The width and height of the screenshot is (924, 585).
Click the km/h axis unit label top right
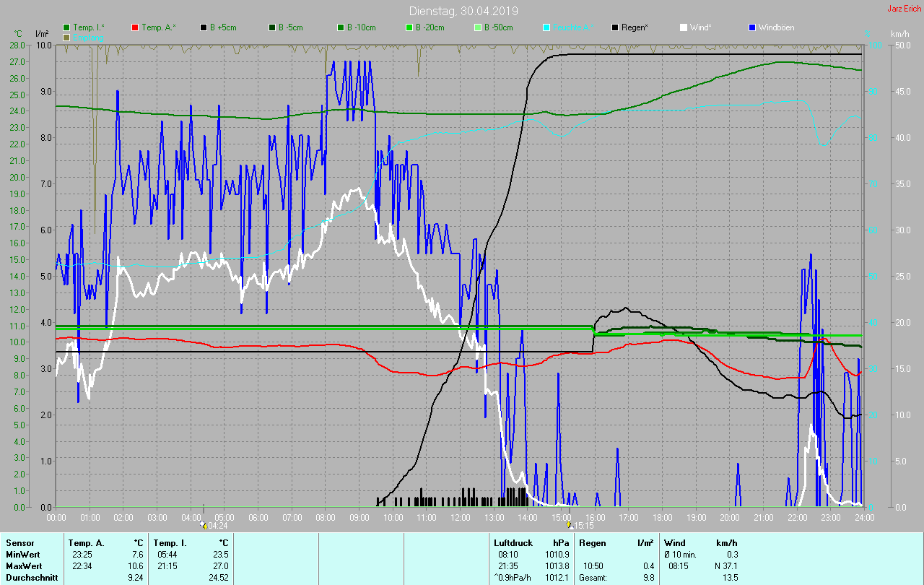(x=899, y=34)
